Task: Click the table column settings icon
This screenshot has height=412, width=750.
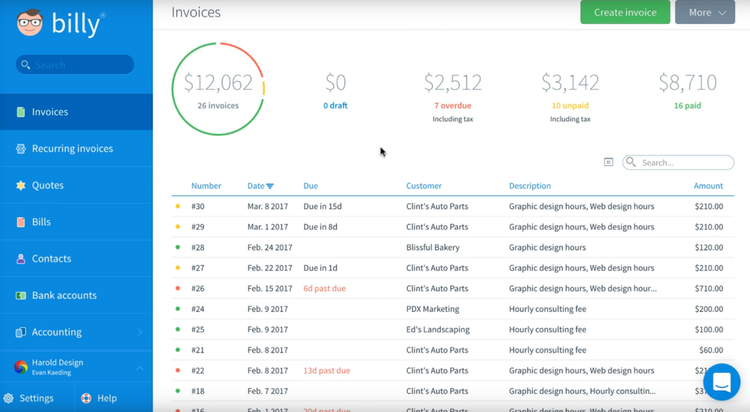Action: 608,162
